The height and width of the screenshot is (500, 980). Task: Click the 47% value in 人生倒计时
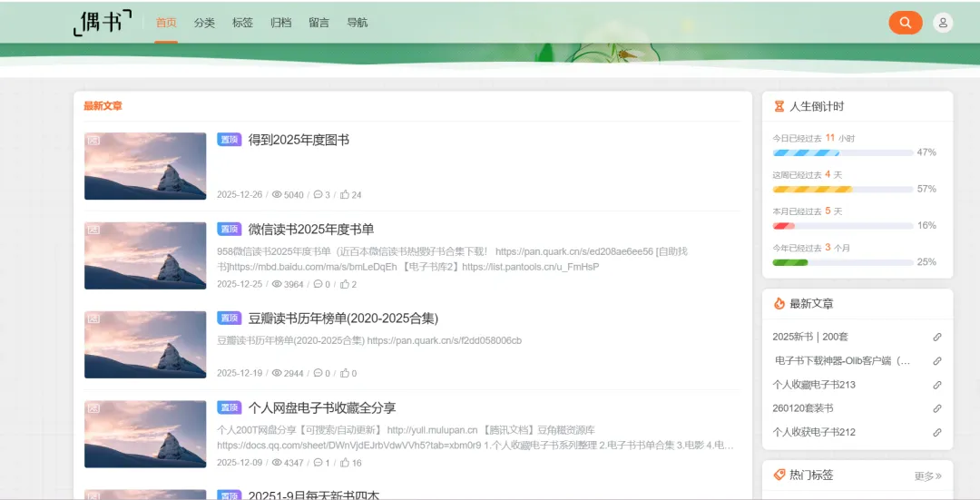926,152
